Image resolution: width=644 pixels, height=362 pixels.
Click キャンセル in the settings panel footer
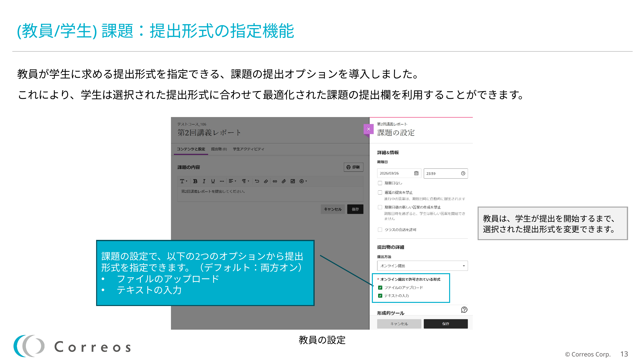[399, 324]
